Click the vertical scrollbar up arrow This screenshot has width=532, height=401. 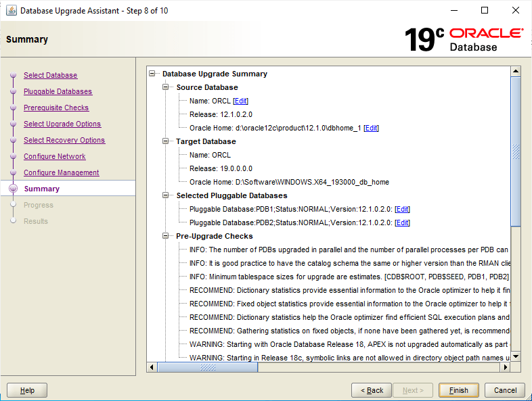[516, 71]
